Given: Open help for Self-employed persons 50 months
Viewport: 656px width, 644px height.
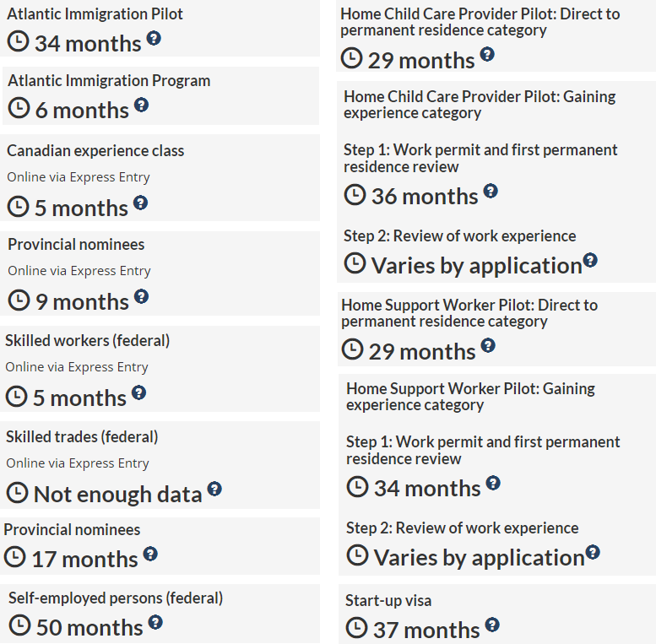Looking at the screenshot, I should [155, 622].
